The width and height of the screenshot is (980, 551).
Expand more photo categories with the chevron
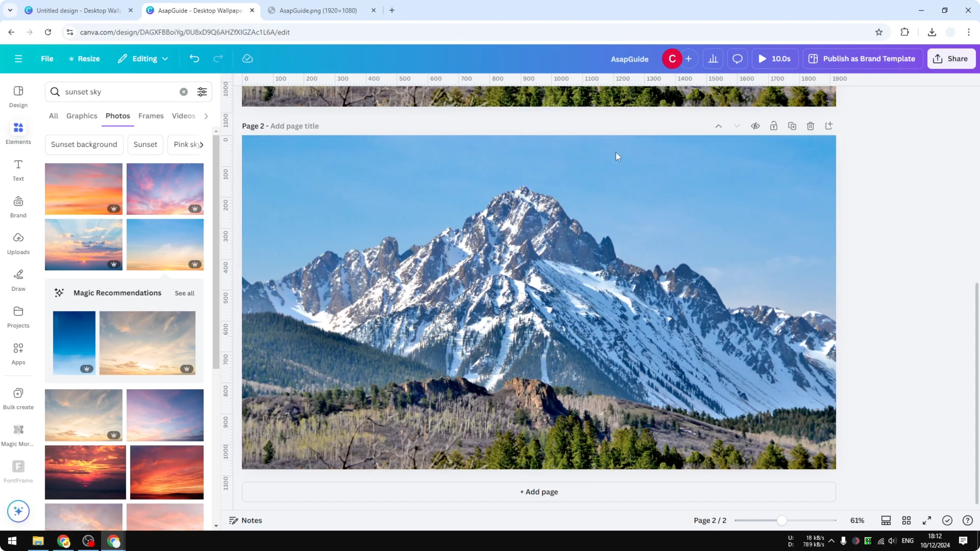[206, 116]
